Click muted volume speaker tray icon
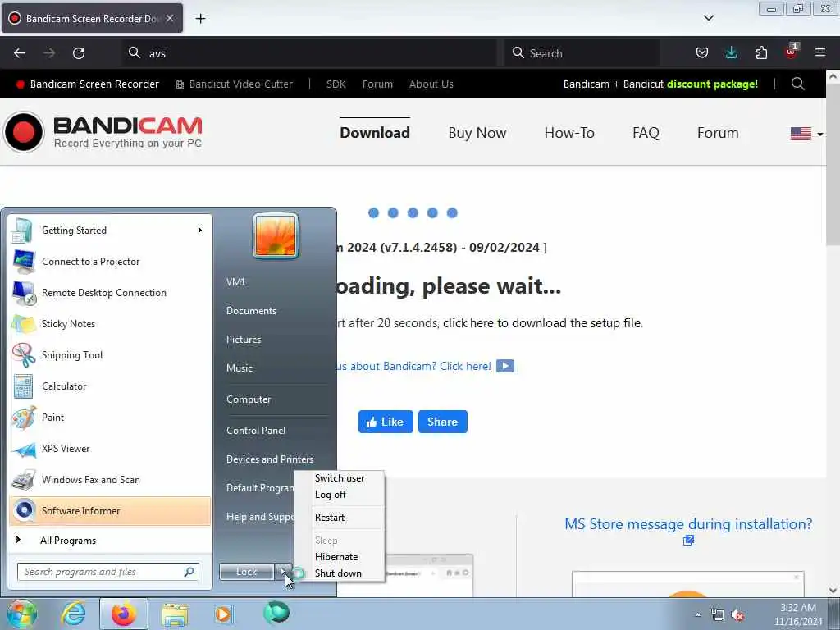Viewport: 840px width, 630px height. tap(738, 615)
